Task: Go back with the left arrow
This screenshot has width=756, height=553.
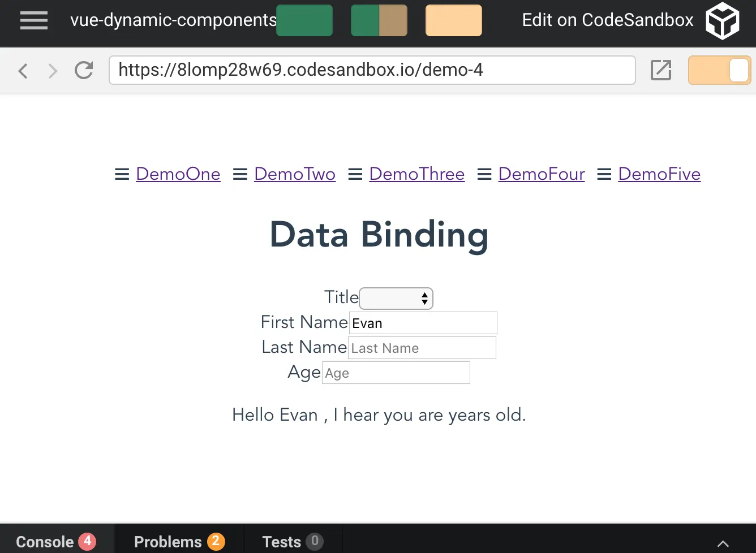Action: click(23, 71)
